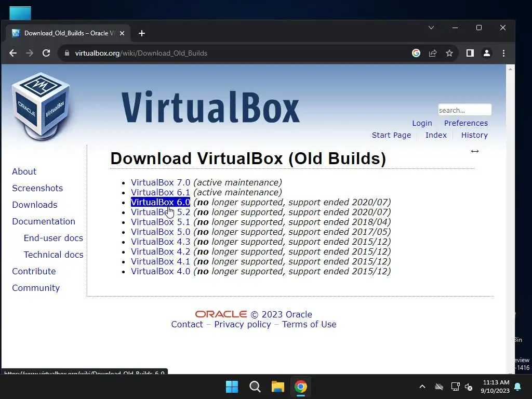Open VirtualBox 4.2 builds
The image size is (532, 399).
(161, 251)
